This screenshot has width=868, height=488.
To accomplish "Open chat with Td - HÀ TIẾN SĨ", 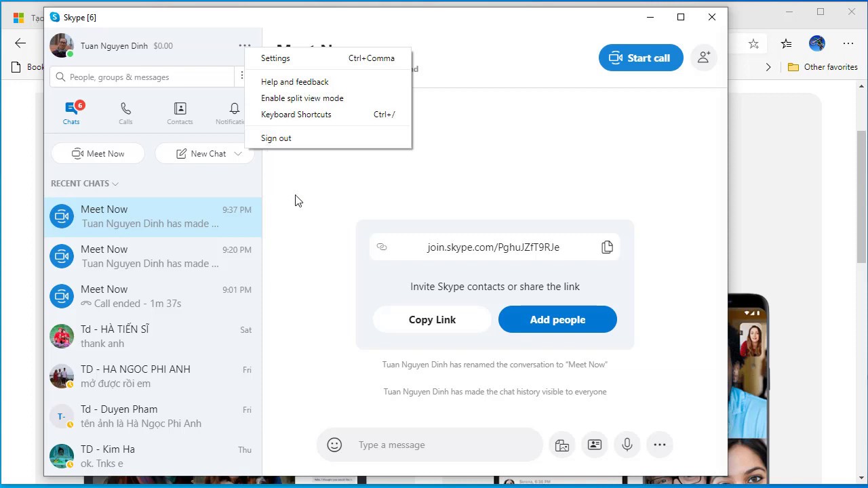I will [153, 337].
